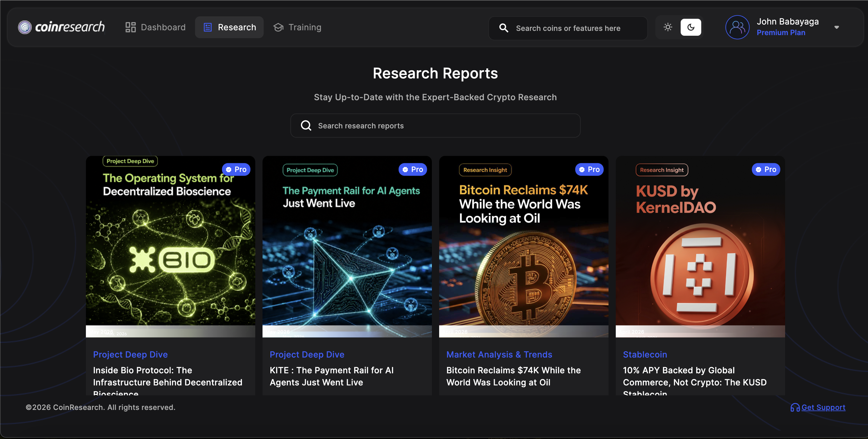868x439 pixels.
Task: Click Project Deep Dive category under KITE card
Action: (307, 354)
